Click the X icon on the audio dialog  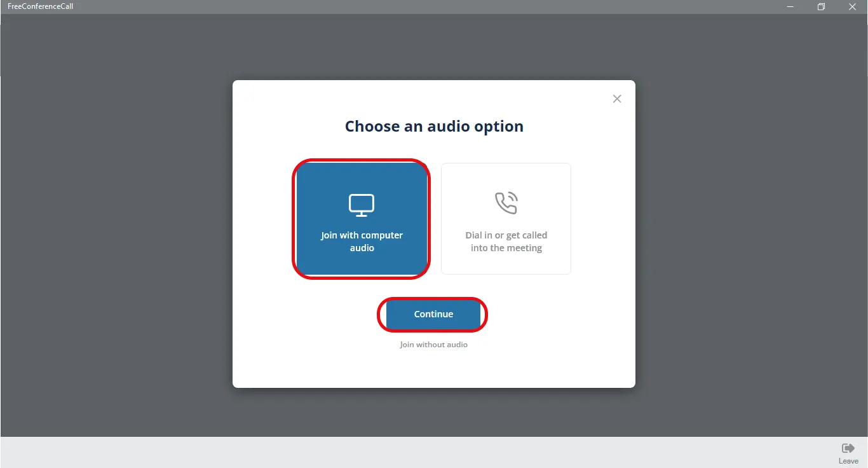(x=616, y=99)
